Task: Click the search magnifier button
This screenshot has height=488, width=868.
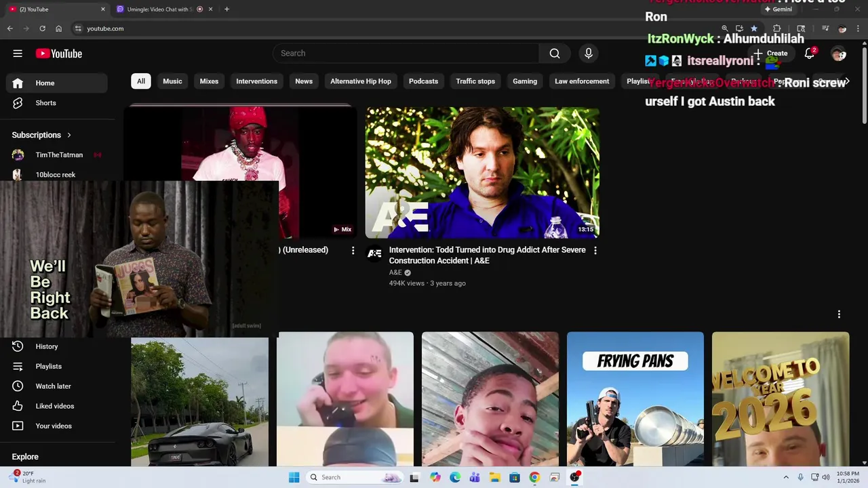Action: click(x=555, y=54)
